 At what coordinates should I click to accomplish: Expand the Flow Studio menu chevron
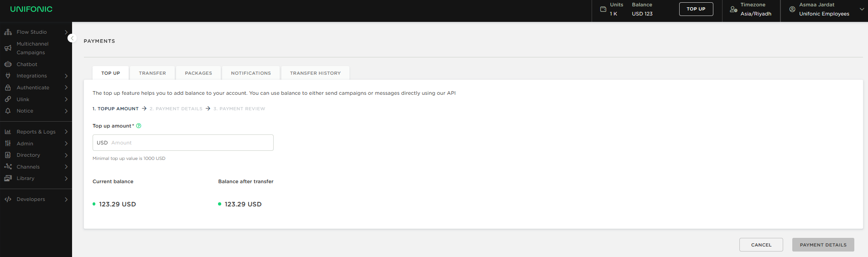tap(66, 32)
